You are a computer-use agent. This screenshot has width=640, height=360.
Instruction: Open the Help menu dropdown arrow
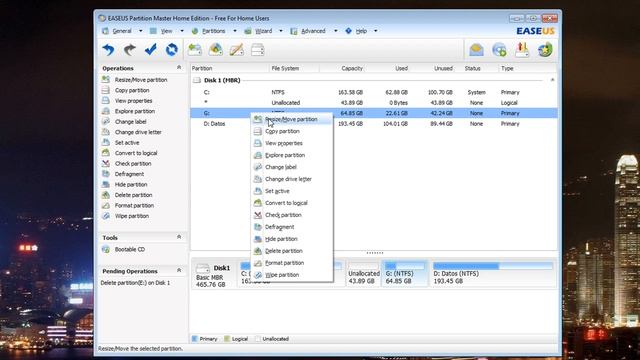point(375,31)
